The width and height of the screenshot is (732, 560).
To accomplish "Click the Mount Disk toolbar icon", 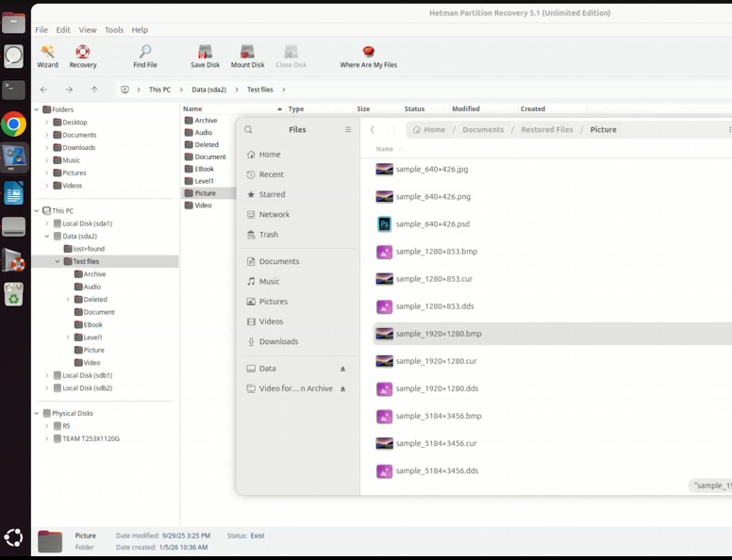I will tap(247, 57).
